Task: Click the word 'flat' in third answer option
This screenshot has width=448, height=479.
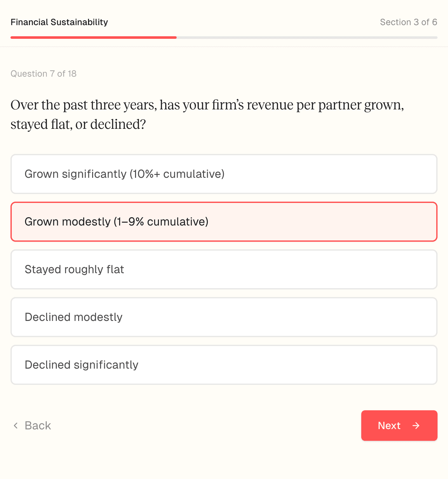Action: point(115,269)
